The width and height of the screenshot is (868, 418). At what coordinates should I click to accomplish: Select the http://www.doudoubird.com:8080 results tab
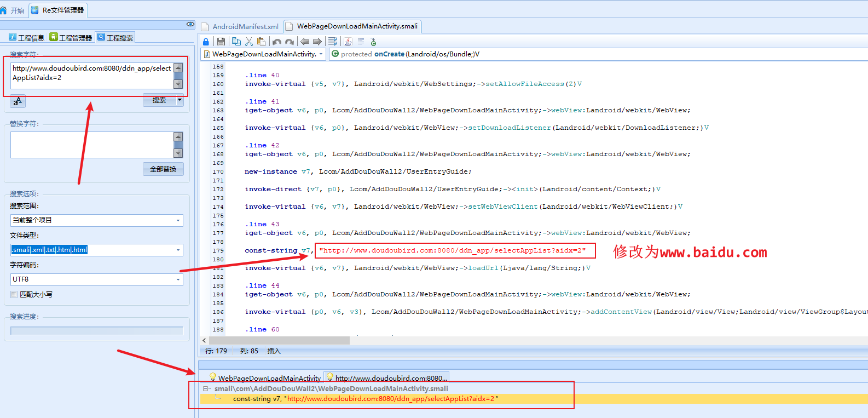tap(387, 378)
